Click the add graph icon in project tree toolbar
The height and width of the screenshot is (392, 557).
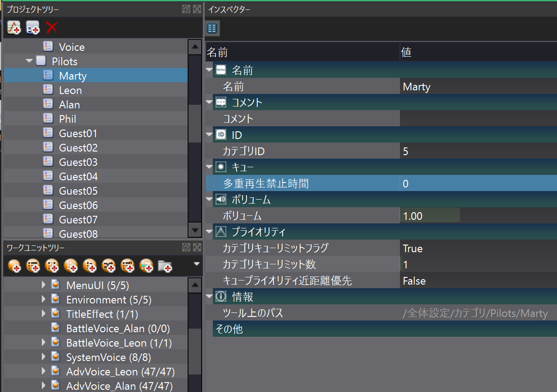click(x=14, y=27)
